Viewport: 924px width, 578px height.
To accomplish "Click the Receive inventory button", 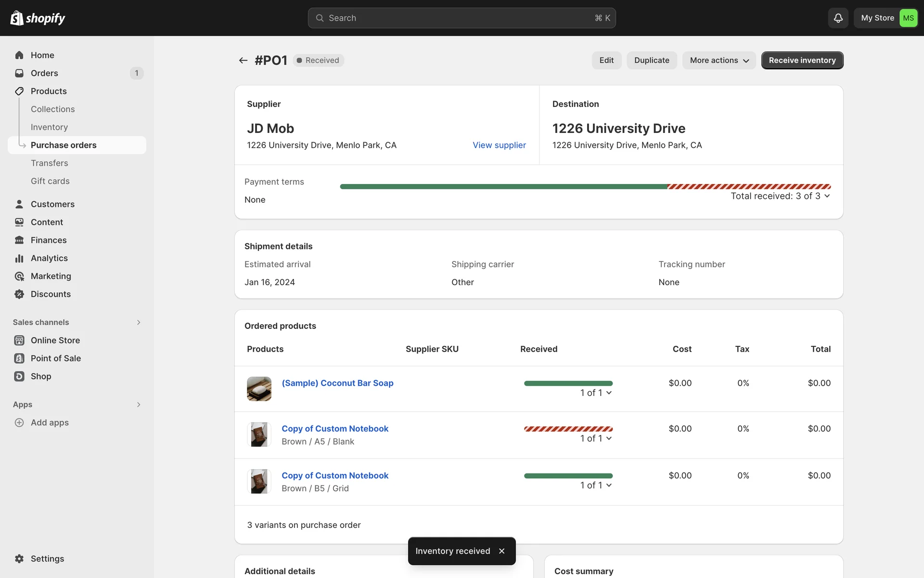I will pyautogui.click(x=802, y=60).
